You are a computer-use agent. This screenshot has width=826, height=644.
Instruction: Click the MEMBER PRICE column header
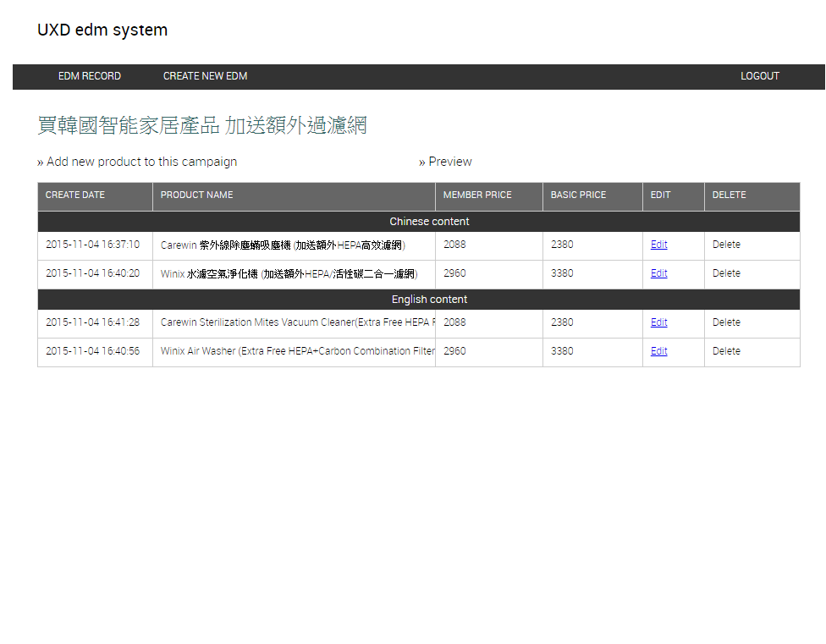point(489,197)
